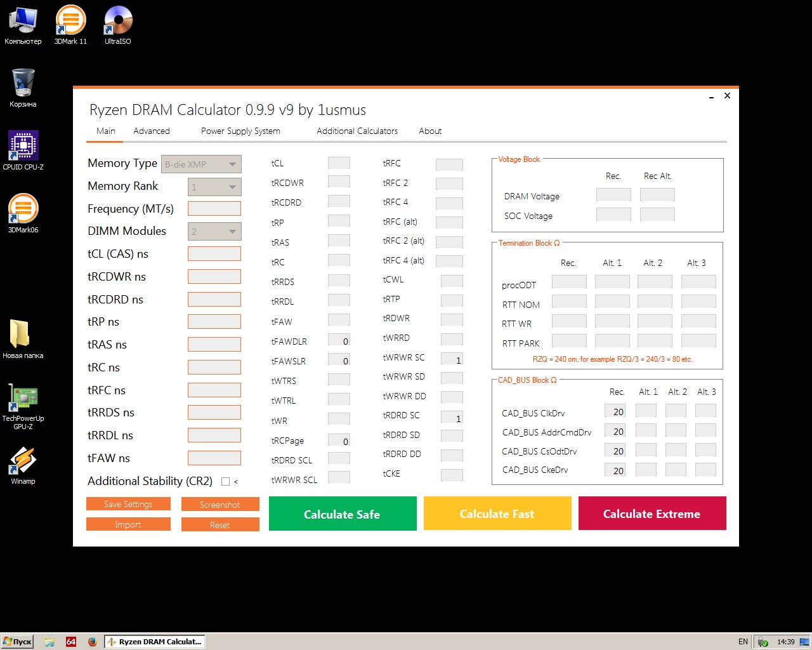Click the system tray icon beside the clock
Image resolution: width=812 pixels, height=650 pixels.
click(x=763, y=642)
